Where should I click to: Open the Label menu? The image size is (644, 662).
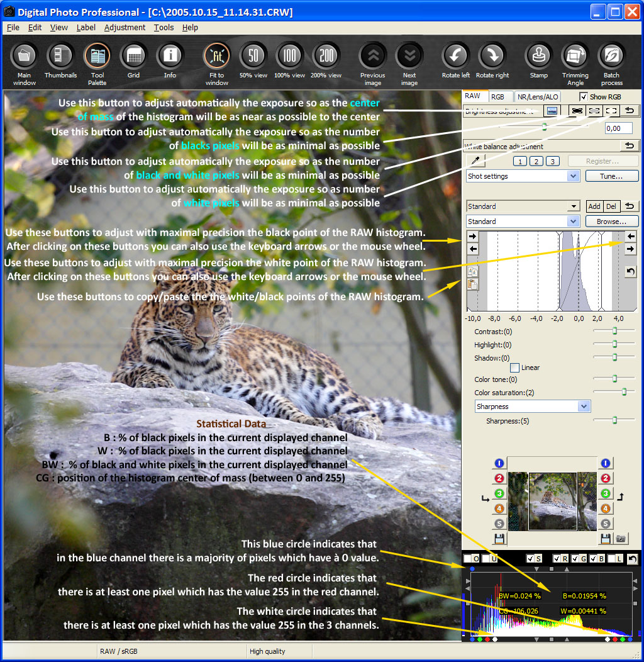[x=86, y=28]
